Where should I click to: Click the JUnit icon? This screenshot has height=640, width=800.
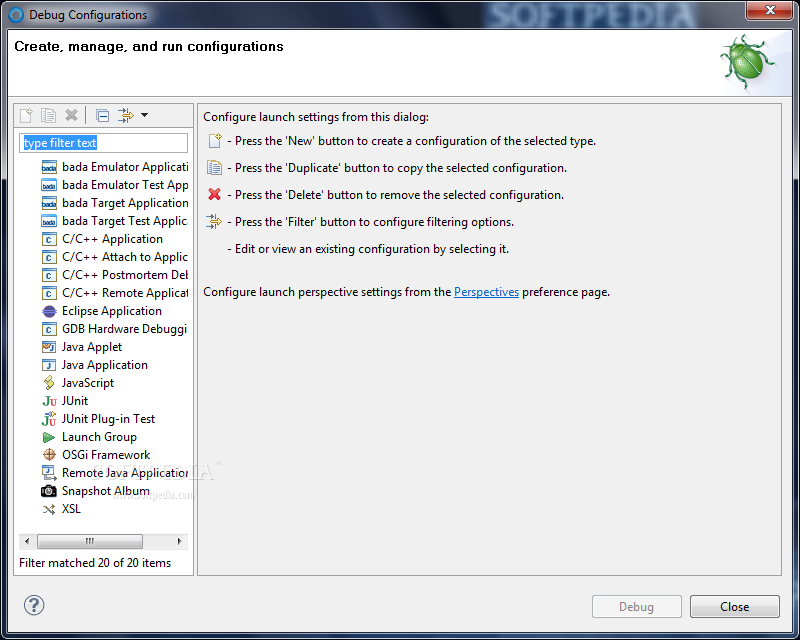coord(49,401)
